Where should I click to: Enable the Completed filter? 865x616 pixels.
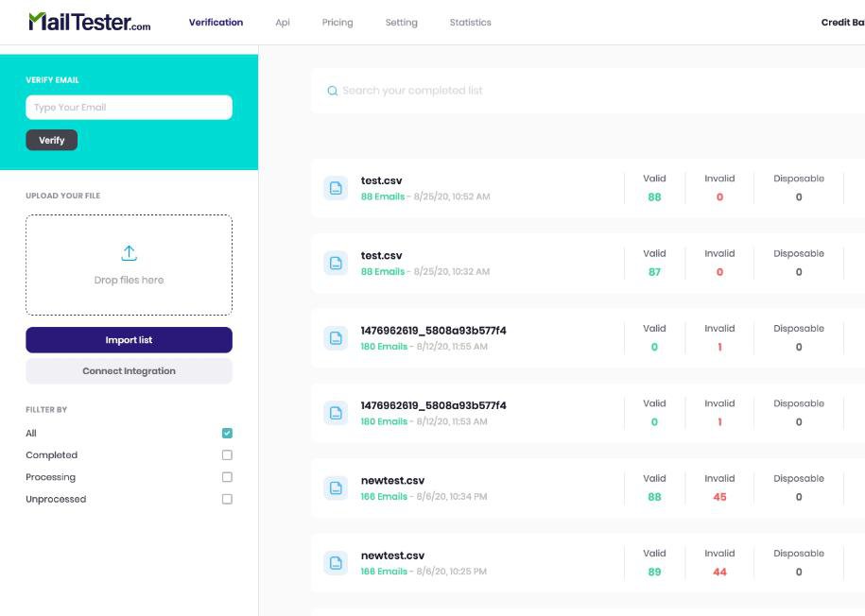[x=226, y=454]
